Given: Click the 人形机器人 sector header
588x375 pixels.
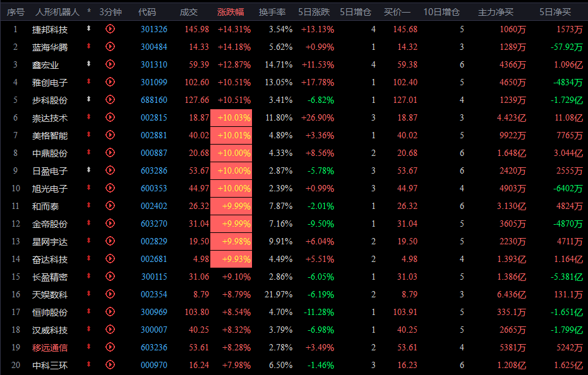Looking at the screenshot, I should click(x=57, y=13).
